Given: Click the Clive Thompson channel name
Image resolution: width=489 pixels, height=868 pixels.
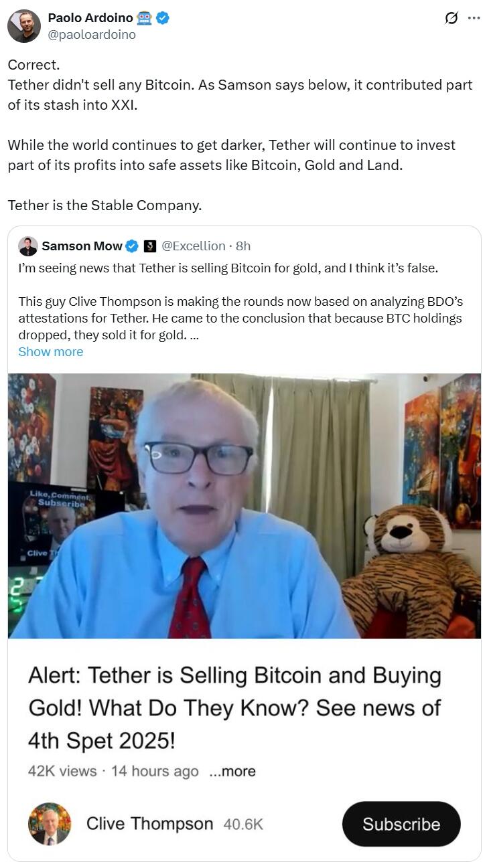Looking at the screenshot, I should point(149,824).
